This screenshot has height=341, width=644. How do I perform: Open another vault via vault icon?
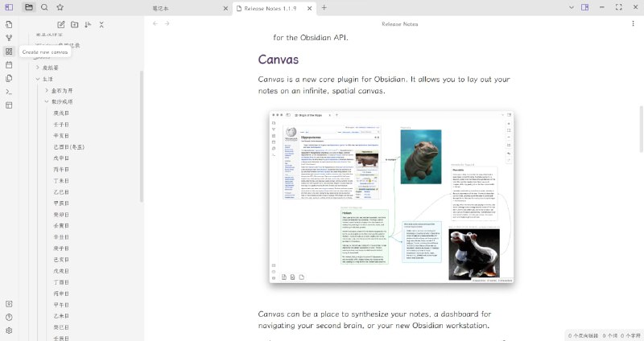point(9,304)
